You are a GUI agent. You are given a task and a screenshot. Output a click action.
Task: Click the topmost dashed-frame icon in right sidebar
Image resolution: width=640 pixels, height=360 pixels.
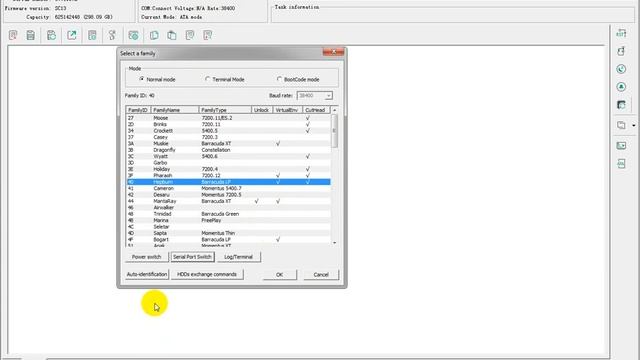[x=621, y=33]
